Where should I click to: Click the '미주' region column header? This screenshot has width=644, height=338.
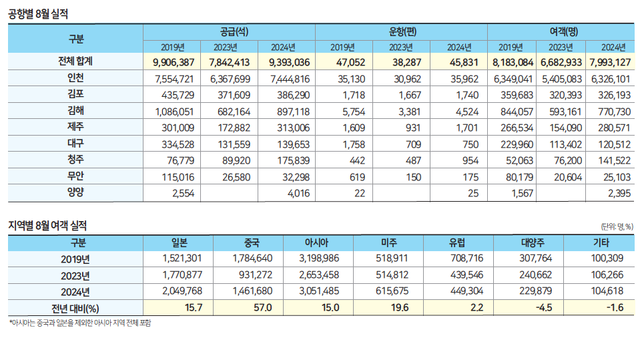coord(389,243)
